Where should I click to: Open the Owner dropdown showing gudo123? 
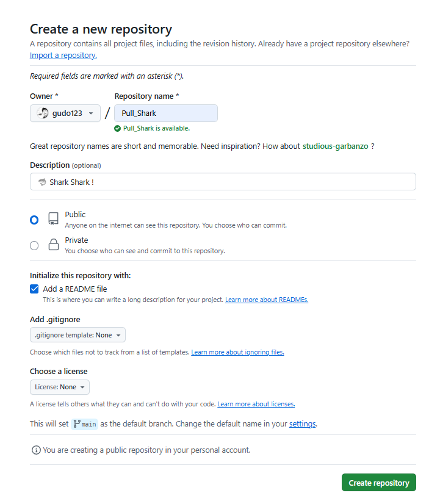point(65,113)
